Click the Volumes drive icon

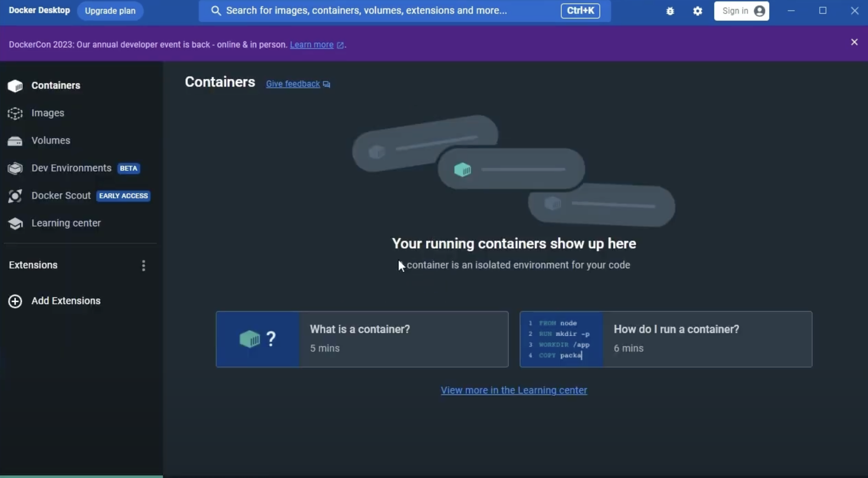point(15,141)
